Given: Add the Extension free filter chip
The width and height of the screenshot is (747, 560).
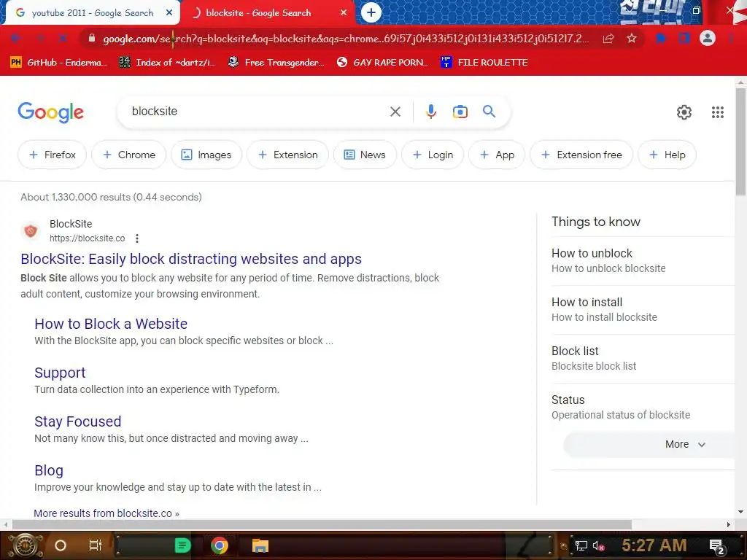Looking at the screenshot, I should (581, 155).
